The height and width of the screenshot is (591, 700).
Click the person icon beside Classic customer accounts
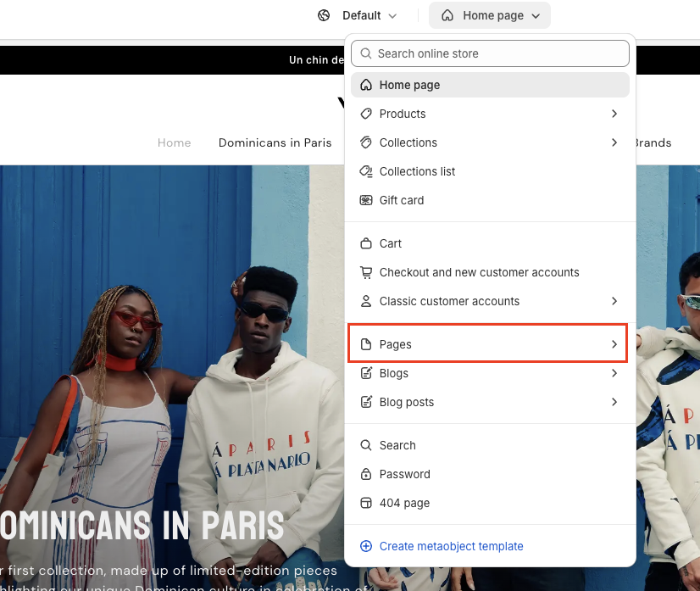coord(366,301)
